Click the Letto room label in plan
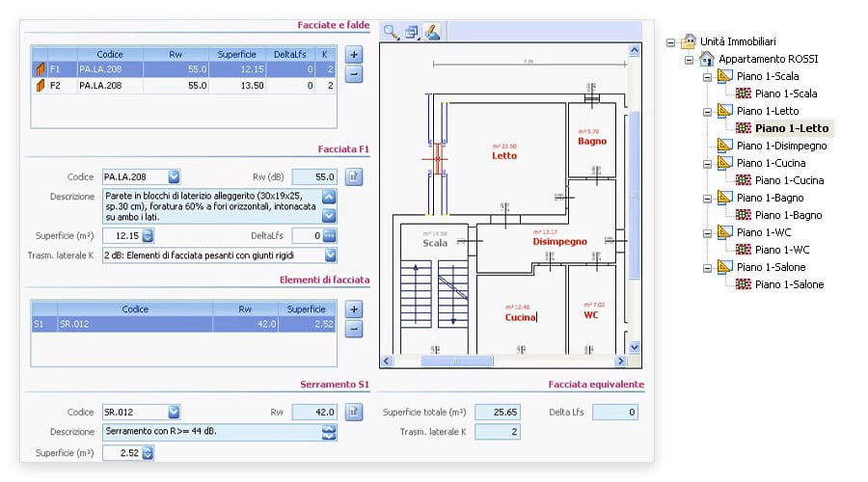This screenshot has width=868, height=482. click(x=504, y=156)
